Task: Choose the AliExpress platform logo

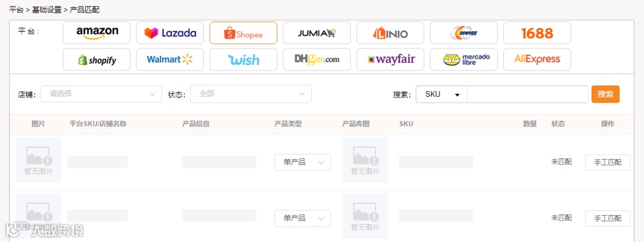Action: click(x=537, y=60)
